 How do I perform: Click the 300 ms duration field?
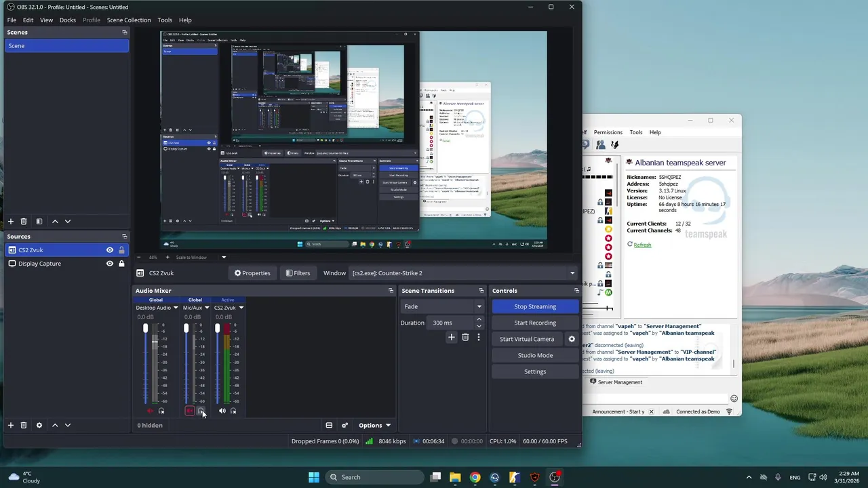point(452,323)
